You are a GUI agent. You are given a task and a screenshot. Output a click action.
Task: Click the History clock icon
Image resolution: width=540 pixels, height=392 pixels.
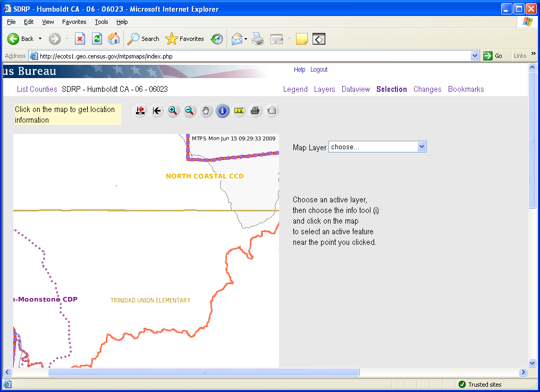(x=217, y=39)
